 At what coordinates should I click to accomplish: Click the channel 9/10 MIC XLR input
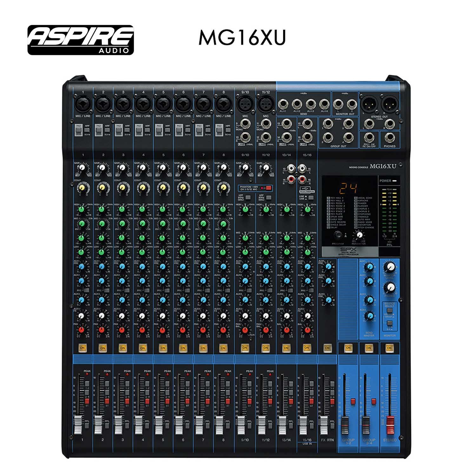point(245,103)
